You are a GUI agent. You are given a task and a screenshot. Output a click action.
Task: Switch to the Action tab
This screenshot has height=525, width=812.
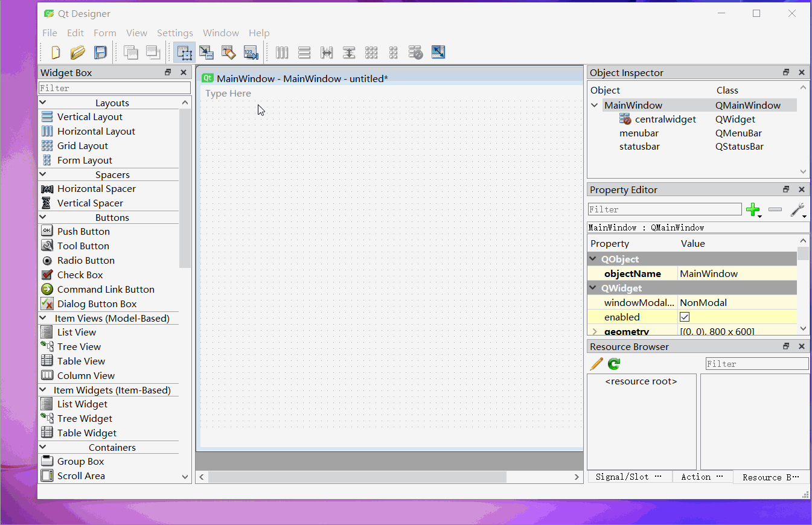click(702, 477)
